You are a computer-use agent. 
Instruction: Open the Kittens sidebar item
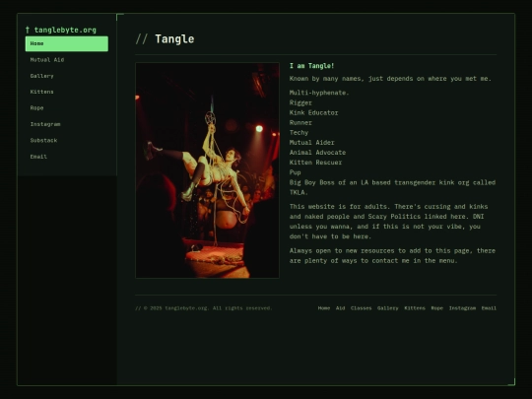pos(67,92)
